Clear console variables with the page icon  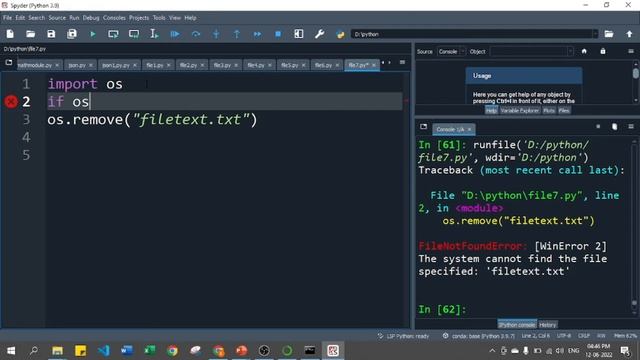coord(615,127)
